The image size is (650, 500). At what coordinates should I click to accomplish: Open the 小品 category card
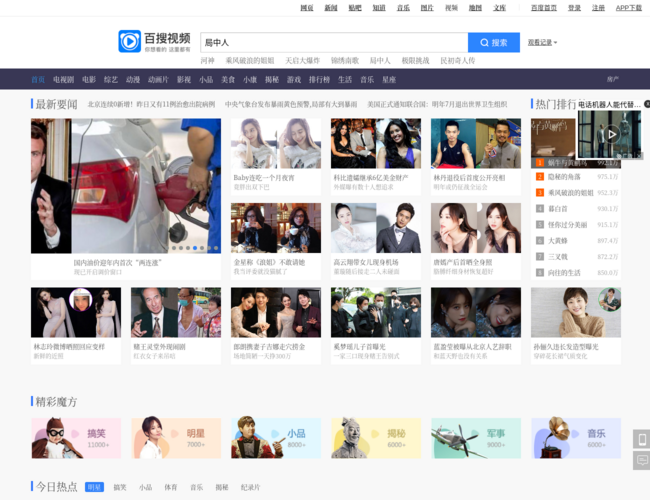276,438
